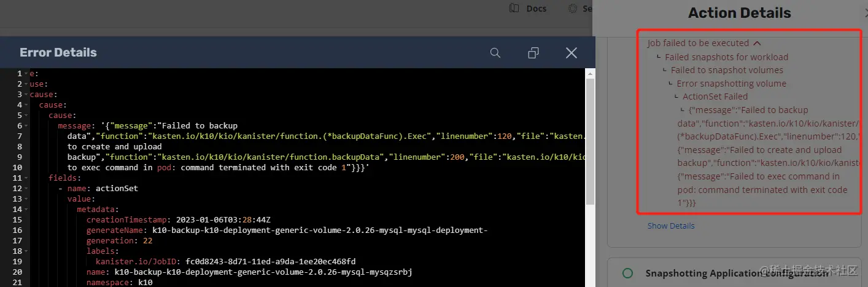The height and width of the screenshot is (287, 868).
Task: Click line 6 'message:' key
Action: click(76, 125)
